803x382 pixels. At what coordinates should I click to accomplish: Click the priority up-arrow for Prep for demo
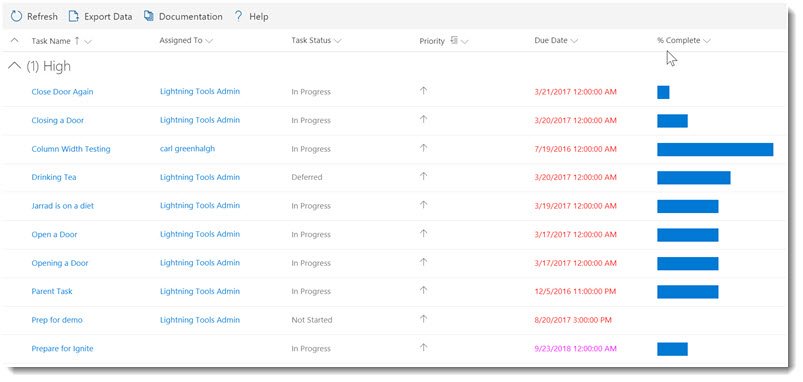click(423, 320)
